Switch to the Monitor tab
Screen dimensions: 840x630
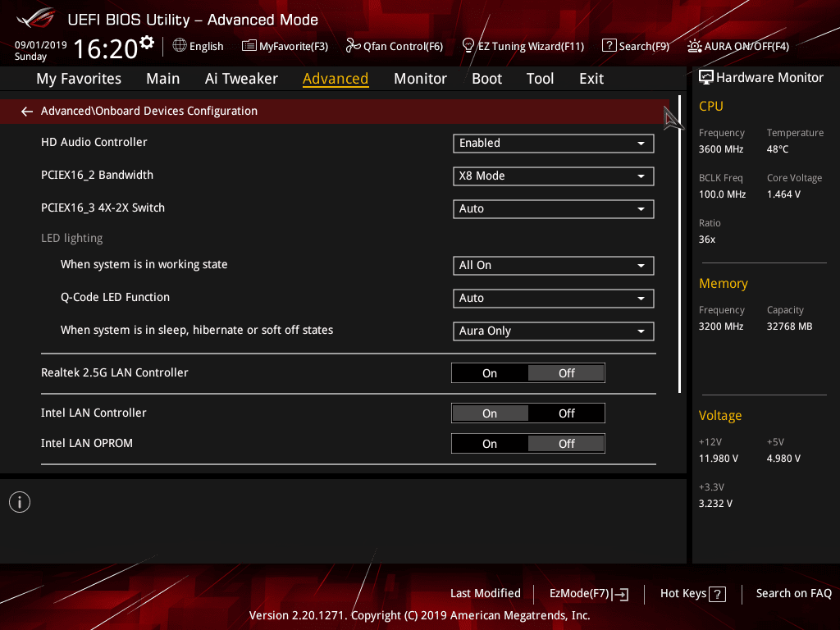point(420,79)
